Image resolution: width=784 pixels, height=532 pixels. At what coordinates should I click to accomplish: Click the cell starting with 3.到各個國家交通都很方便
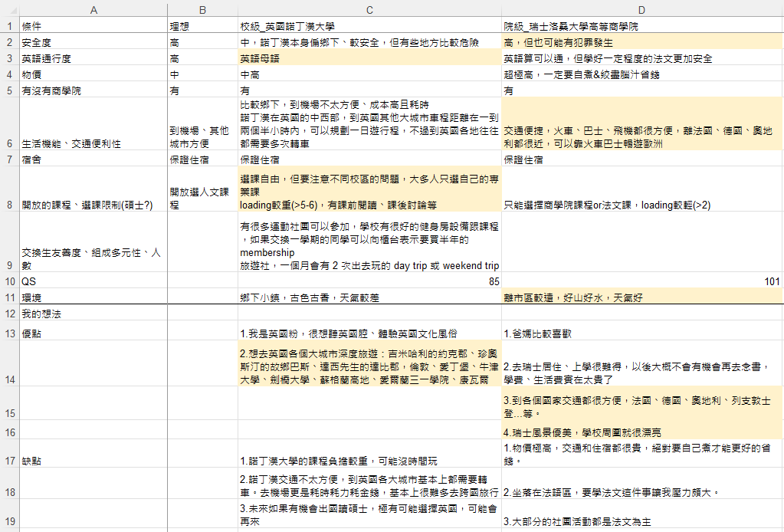coord(642,403)
